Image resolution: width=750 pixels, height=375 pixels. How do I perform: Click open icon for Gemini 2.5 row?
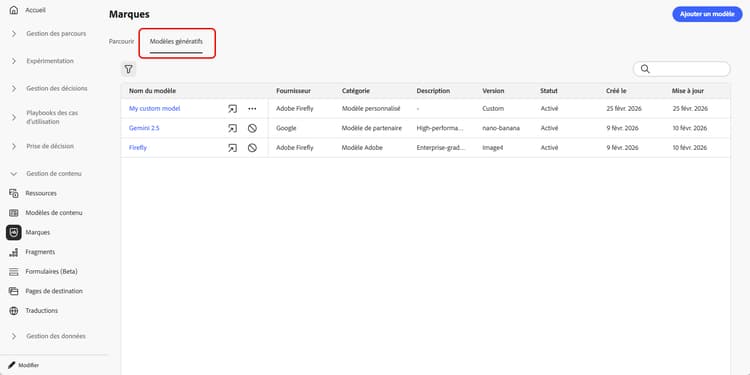[x=232, y=128]
